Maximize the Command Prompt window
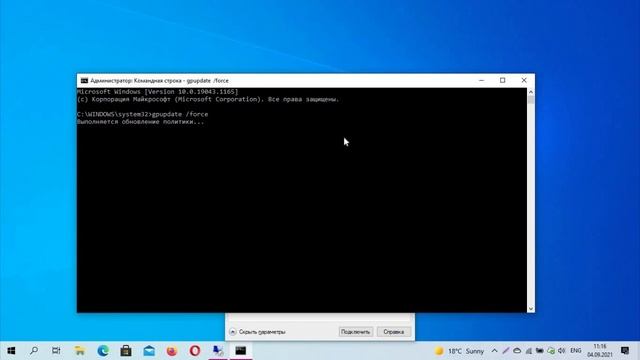This screenshot has height=360, width=640. point(502,80)
